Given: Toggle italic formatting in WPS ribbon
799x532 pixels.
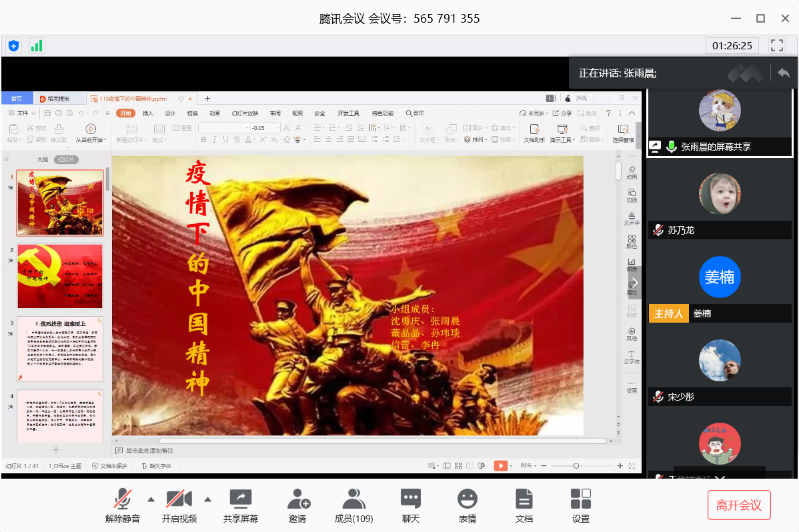Looking at the screenshot, I should click(x=215, y=139).
